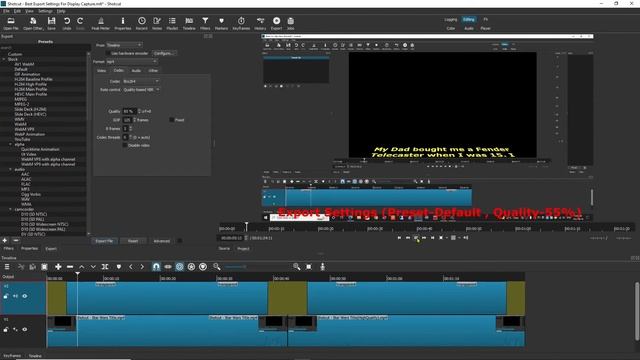Open the Rate control dropdown
Viewport: 640px width, 360px height.
click(141, 90)
